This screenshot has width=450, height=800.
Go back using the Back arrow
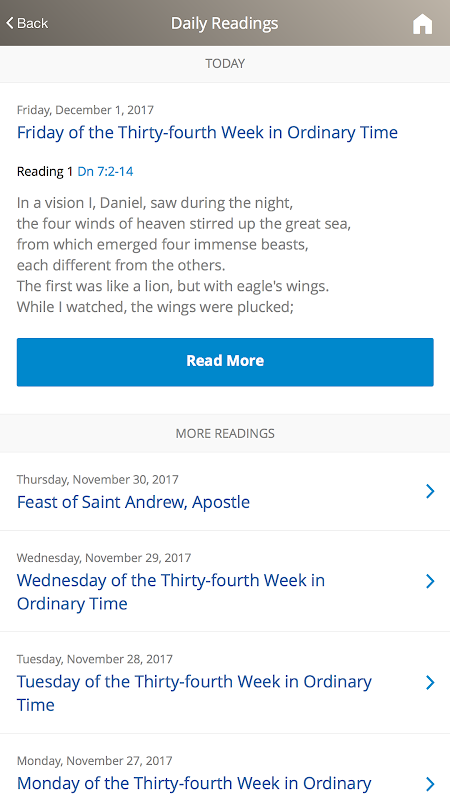(x=27, y=23)
